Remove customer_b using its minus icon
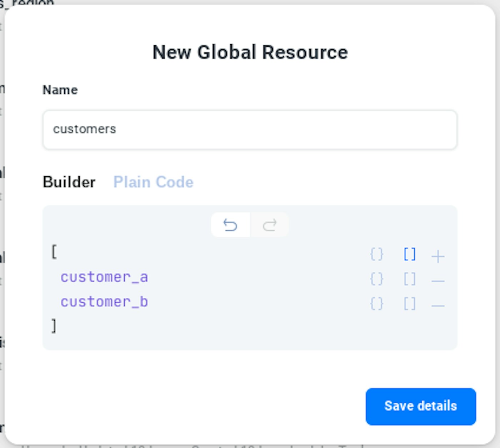This screenshot has width=500, height=448. click(x=438, y=306)
